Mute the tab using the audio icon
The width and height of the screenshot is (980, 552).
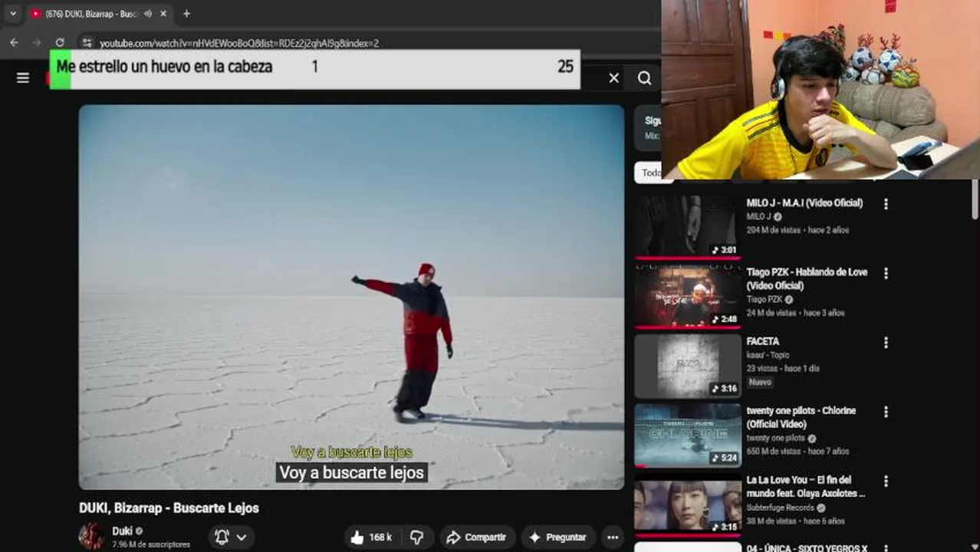click(148, 14)
